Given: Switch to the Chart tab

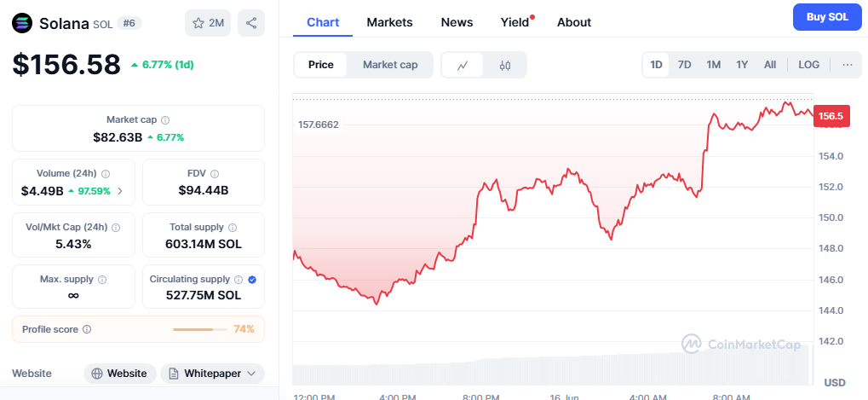Looking at the screenshot, I should pos(323,22).
